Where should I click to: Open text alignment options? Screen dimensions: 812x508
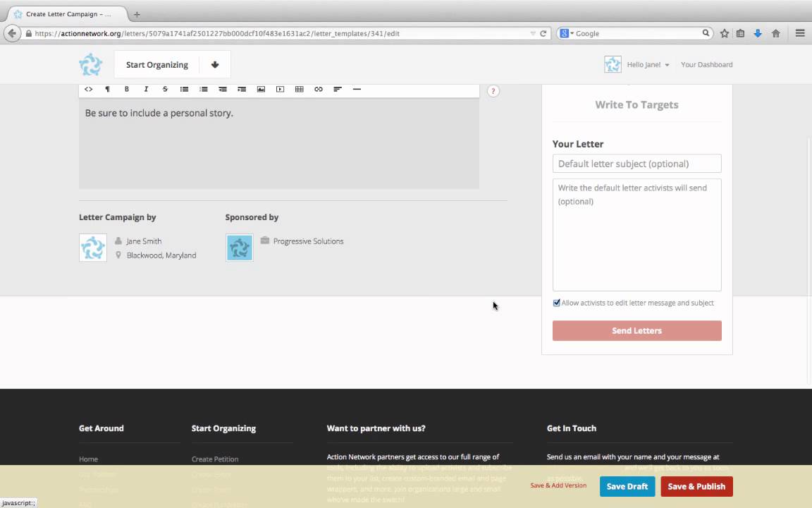(338, 89)
